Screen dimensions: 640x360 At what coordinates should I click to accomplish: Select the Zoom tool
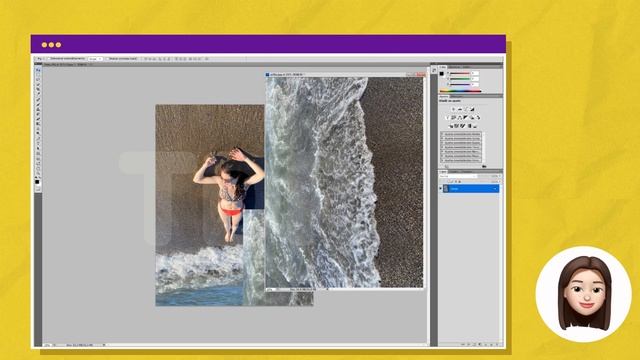[x=38, y=173]
